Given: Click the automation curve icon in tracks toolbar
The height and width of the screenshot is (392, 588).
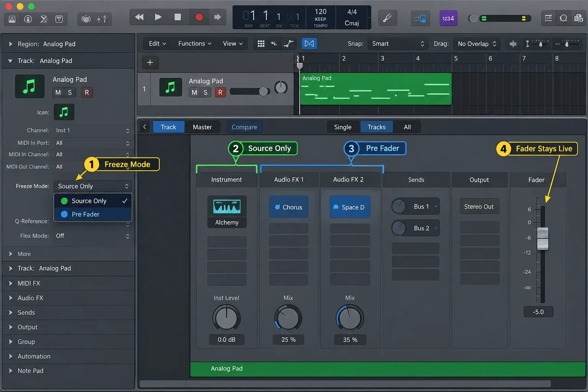Looking at the screenshot, I should point(289,44).
